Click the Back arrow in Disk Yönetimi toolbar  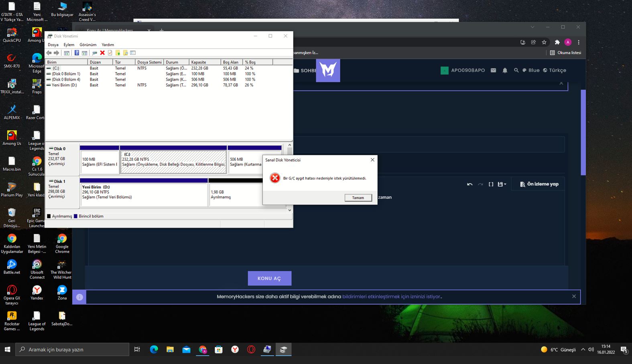[x=49, y=53]
